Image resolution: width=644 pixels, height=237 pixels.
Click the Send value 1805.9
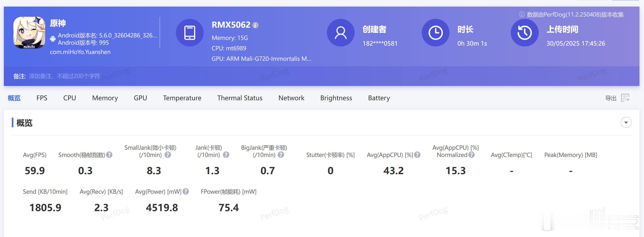point(45,208)
